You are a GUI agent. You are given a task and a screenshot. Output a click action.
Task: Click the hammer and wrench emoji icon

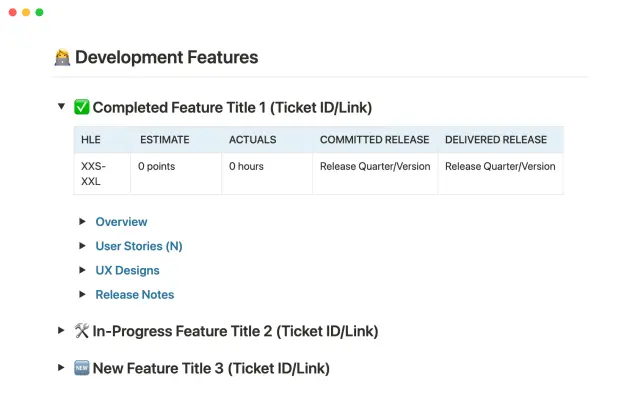coord(82,331)
